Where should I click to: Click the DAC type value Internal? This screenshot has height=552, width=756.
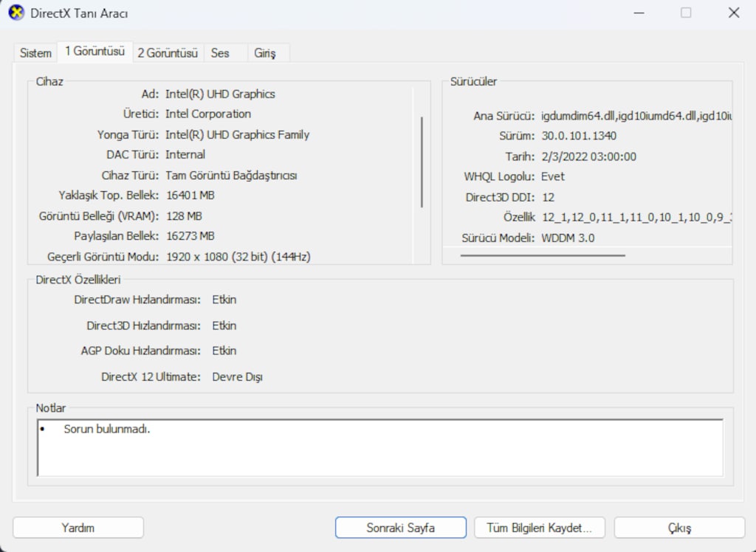tap(185, 155)
